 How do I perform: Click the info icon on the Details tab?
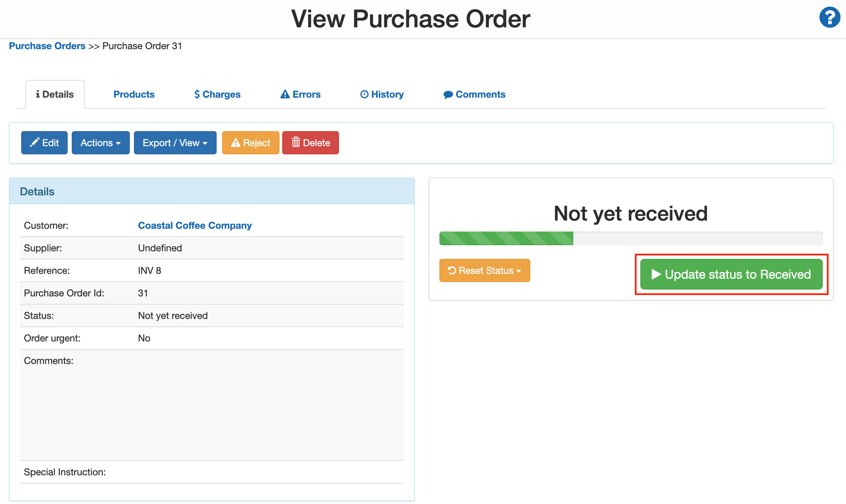click(38, 94)
